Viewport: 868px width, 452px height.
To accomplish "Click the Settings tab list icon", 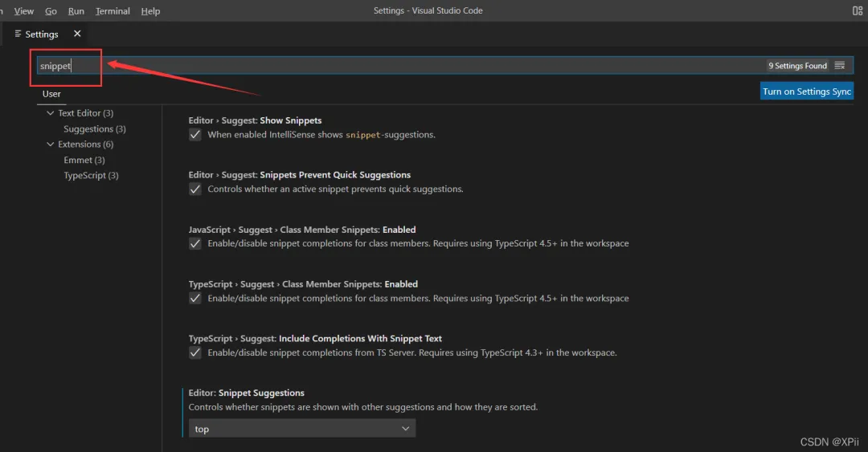I will click(18, 34).
